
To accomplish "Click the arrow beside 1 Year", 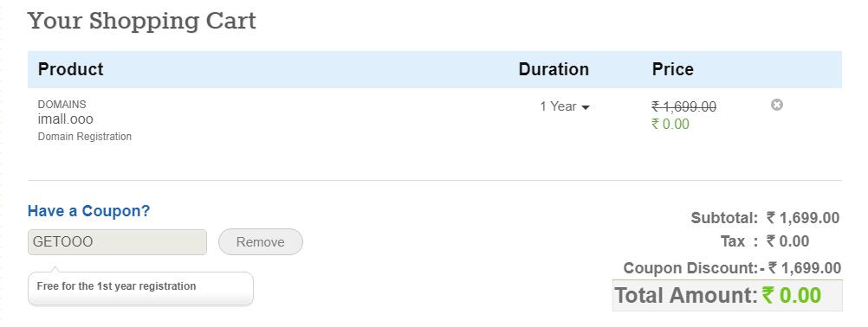I will [585, 108].
